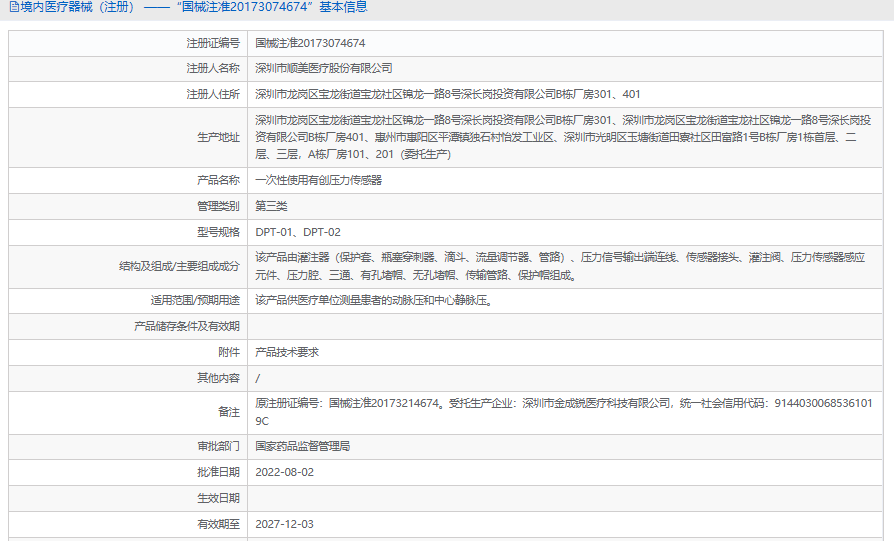The height and width of the screenshot is (541, 894).
Task: Select the product name 一次性使用有创压力传感器
Action: coord(318,180)
